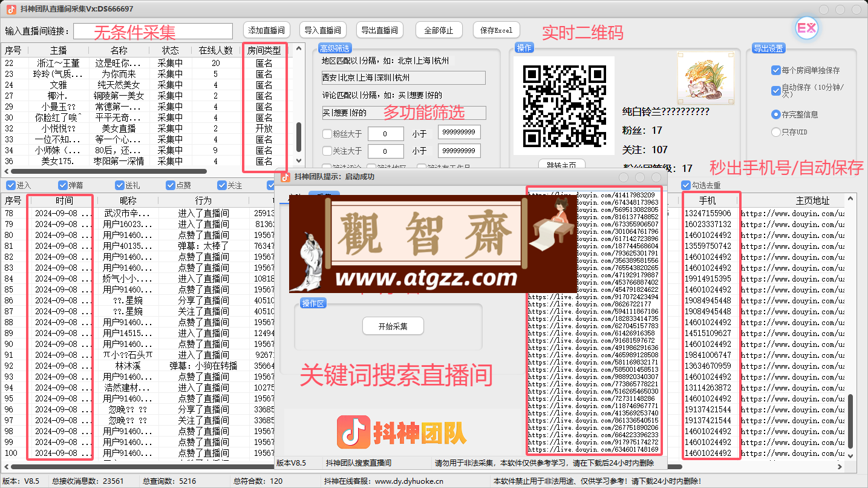The image size is (868, 488).
Task: Select the 存完整信息 radio button
Action: (776, 114)
